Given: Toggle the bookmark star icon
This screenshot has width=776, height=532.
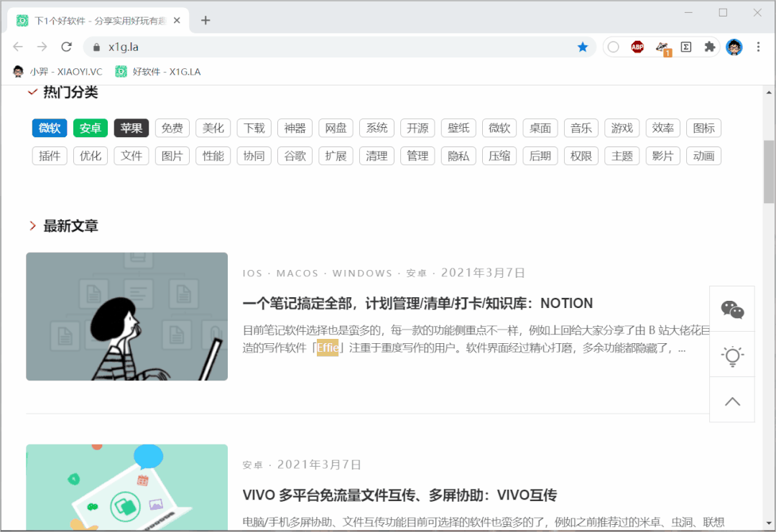Looking at the screenshot, I should coord(583,47).
